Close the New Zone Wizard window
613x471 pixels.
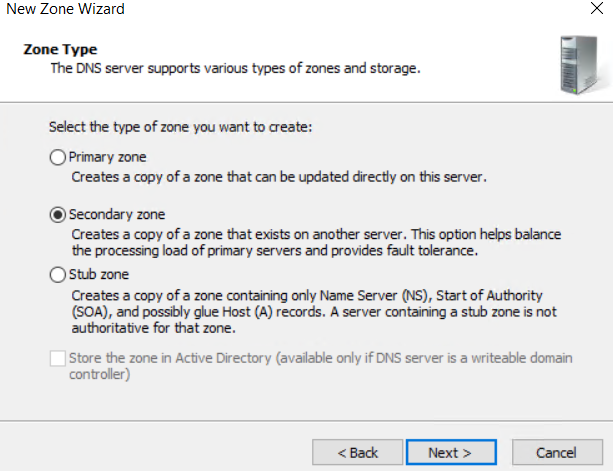click(x=594, y=9)
